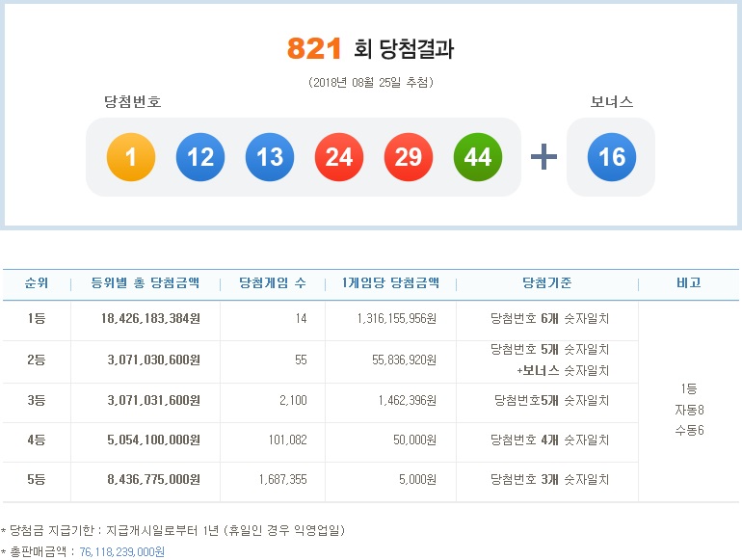Screen dimensions: 742x560
Task: Click the draw date (2018년 08월 25일 추첨)
Action: point(371,82)
